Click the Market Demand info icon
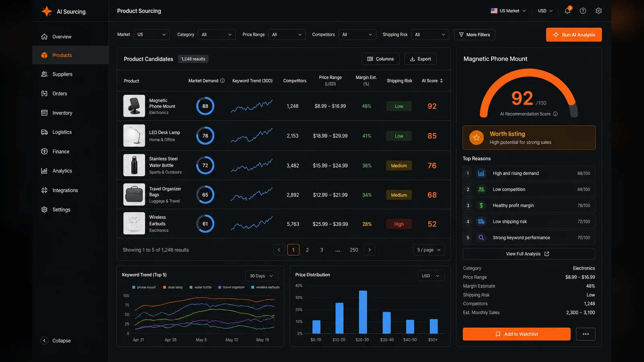 [x=223, y=81]
